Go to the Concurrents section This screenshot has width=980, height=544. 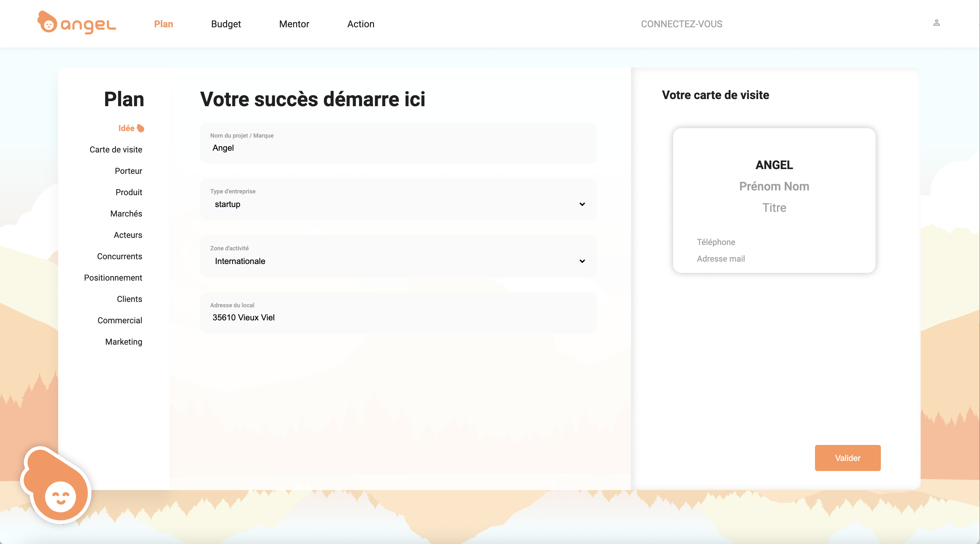pyautogui.click(x=119, y=256)
